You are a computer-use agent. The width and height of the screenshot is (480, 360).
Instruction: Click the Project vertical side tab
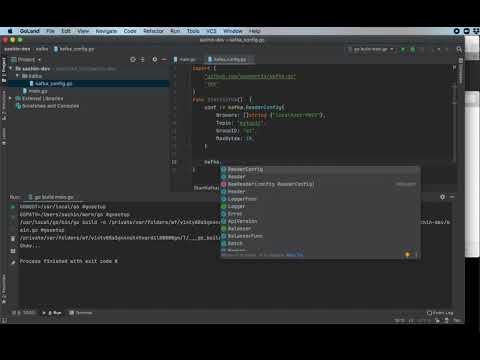tap(4, 70)
